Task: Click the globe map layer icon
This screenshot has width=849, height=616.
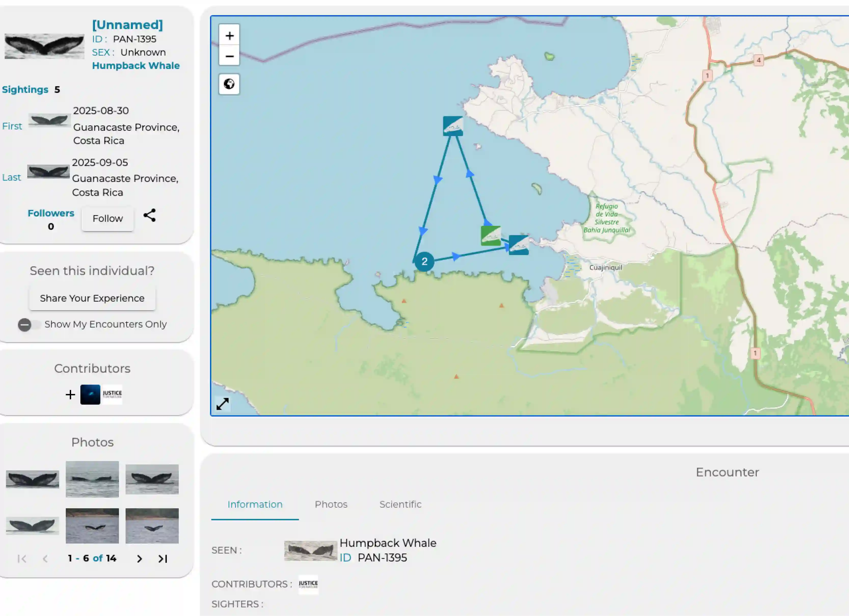Action: [x=229, y=84]
